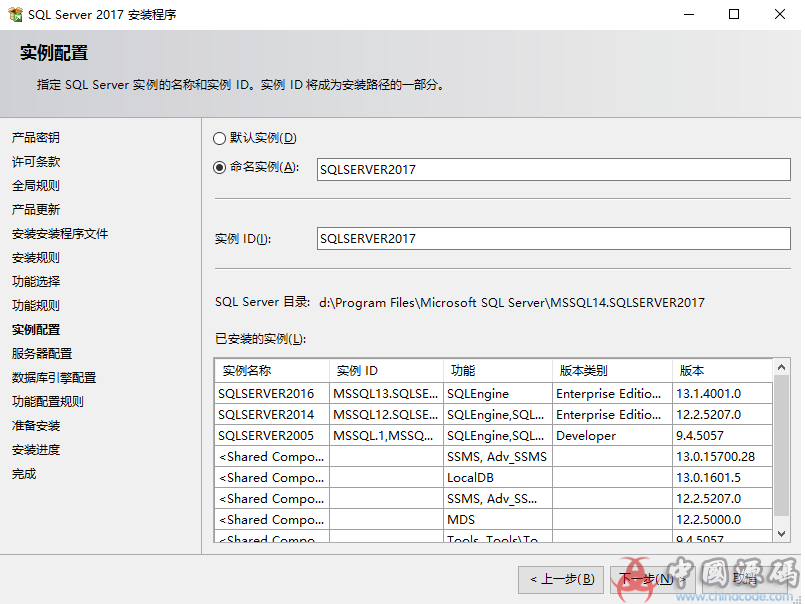Select the 准备安装 sidebar step
The height and width of the screenshot is (604, 805).
point(35,426)
